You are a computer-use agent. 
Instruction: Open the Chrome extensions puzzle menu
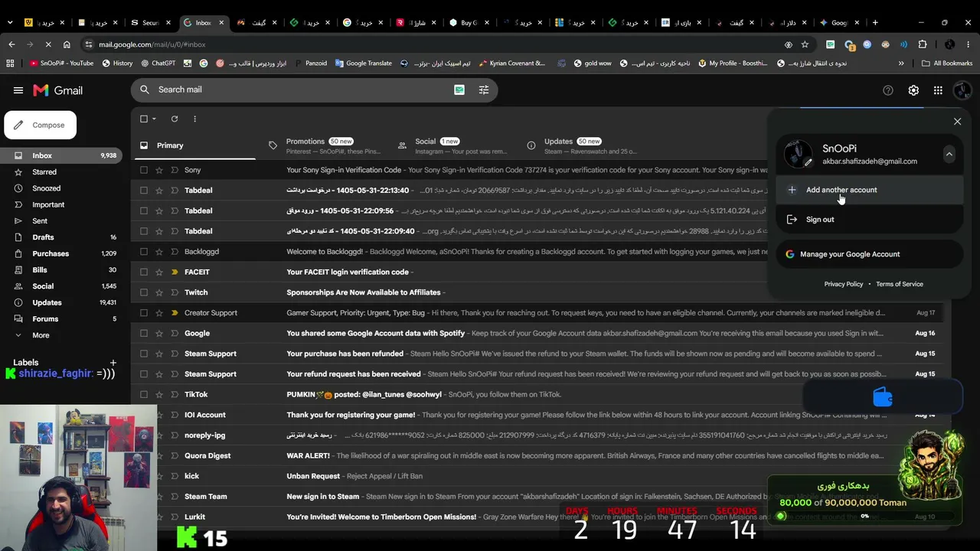coord(923,44)
